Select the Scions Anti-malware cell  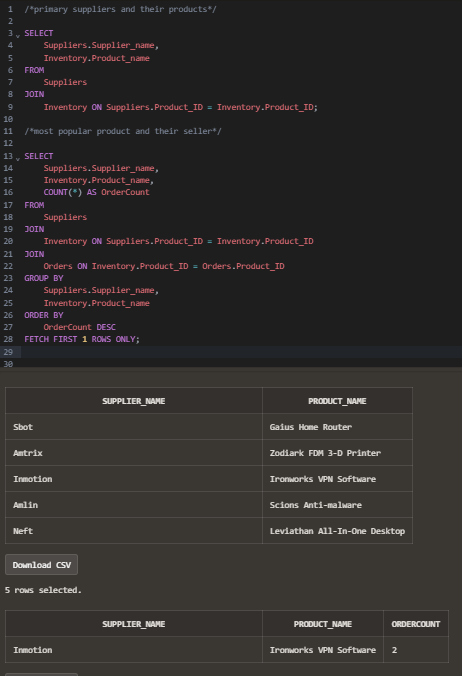(337, 505)
